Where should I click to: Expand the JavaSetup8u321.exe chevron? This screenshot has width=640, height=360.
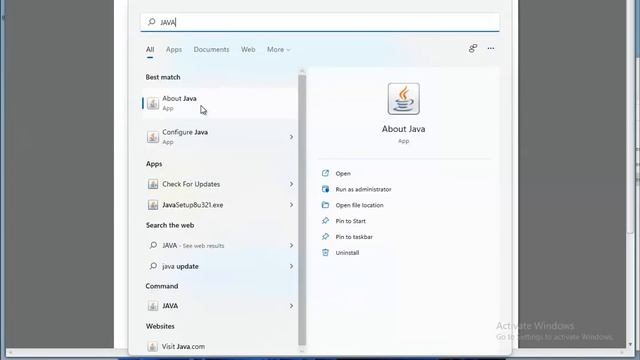(291, 205)
